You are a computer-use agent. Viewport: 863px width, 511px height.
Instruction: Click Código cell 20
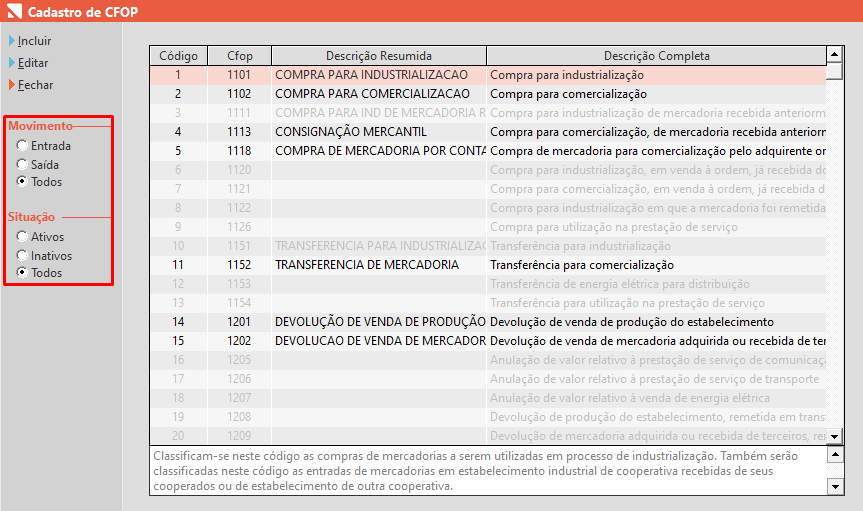click(178, 436)
